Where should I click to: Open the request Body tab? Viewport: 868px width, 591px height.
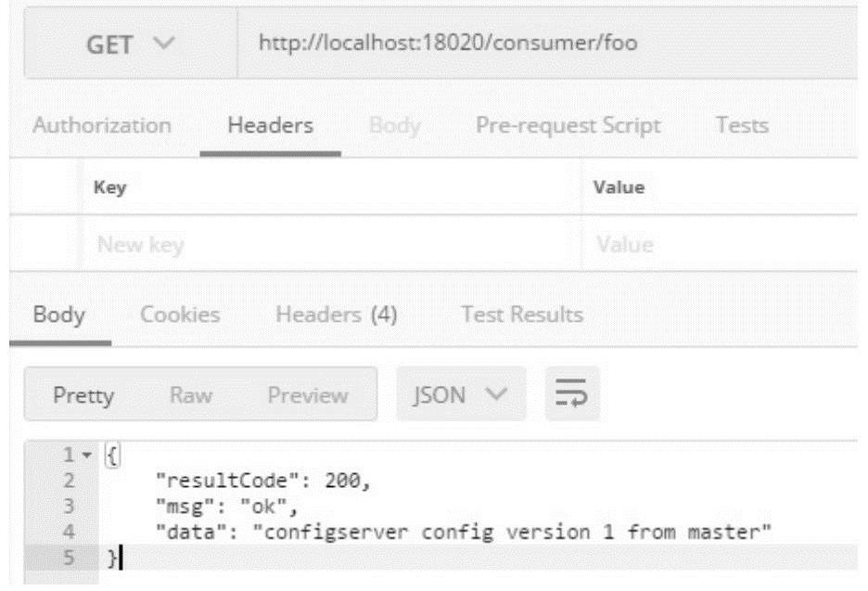[395, 125]
